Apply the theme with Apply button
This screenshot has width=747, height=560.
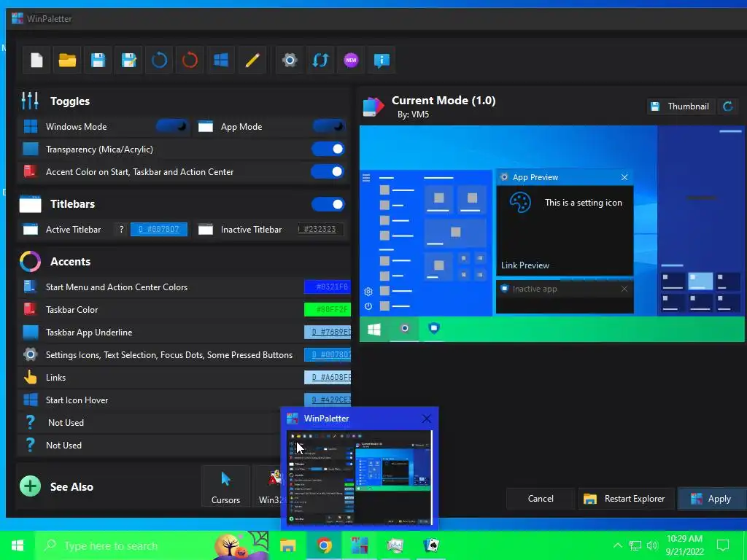click(x=713, y=499)
